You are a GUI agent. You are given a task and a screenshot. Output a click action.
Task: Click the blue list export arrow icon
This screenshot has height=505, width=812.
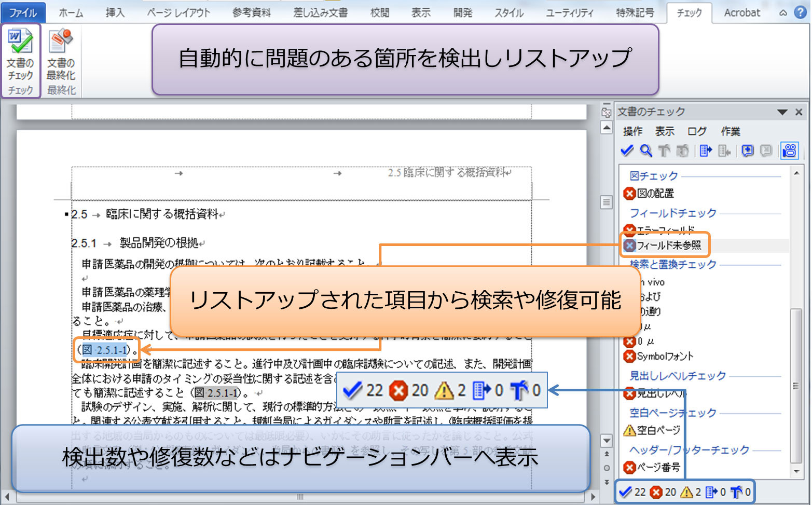click(706, 151)
